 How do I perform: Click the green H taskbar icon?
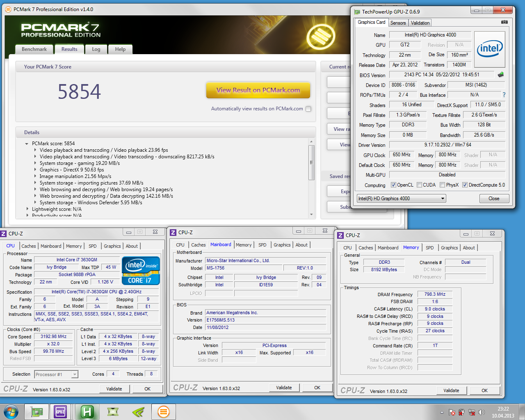87,412
